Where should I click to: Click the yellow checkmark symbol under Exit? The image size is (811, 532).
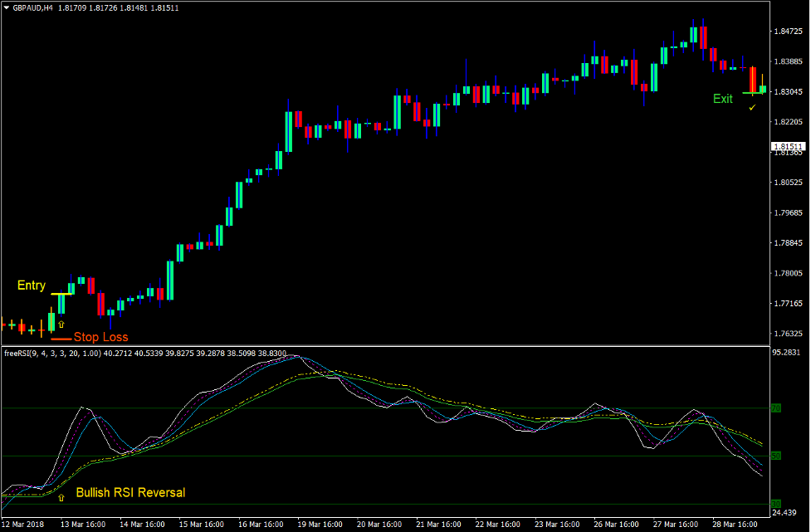click(751, 107)
